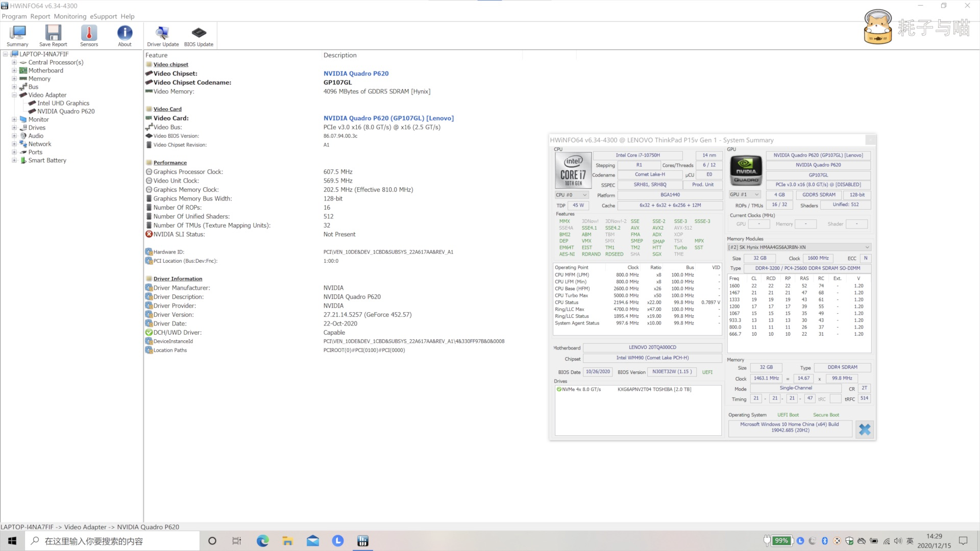Open Windows Start menu

12,541
